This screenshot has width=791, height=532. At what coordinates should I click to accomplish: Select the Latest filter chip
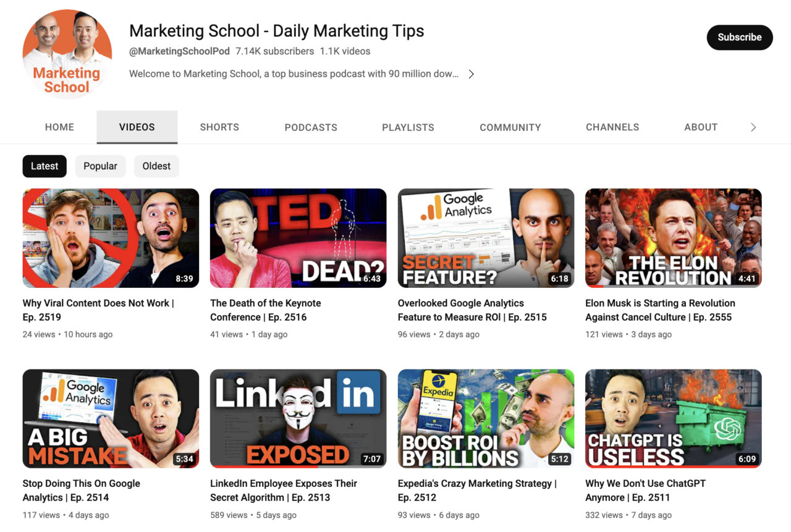(x=44, y=166)
